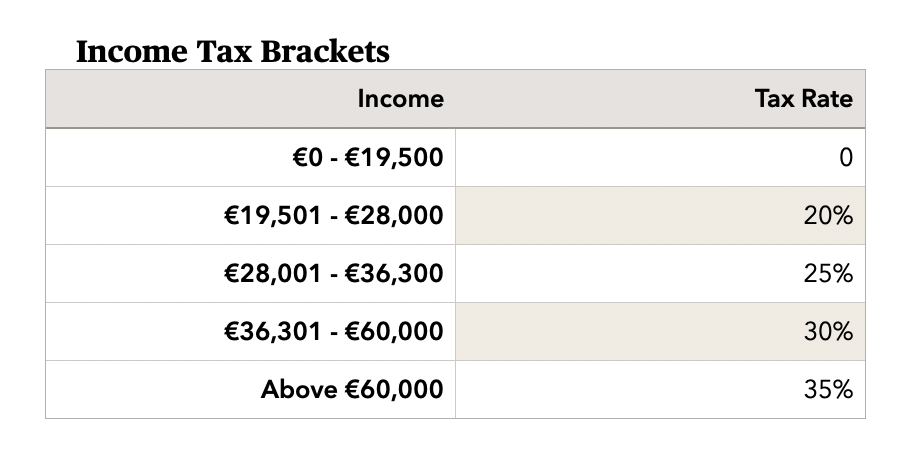Click the €28,001 lower bound value
The height and width of the screenshot is (462, 914).
point(269,273)
